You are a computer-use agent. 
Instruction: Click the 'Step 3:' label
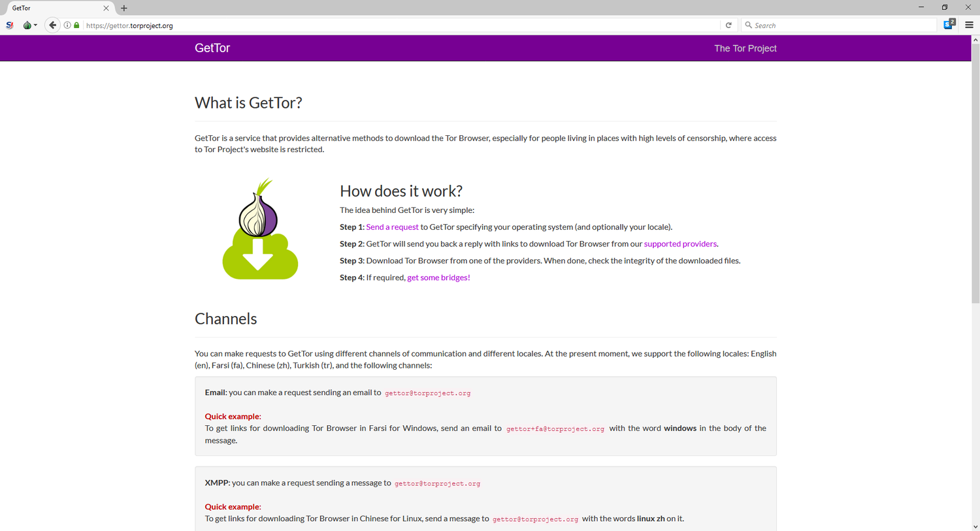point(352,261)
